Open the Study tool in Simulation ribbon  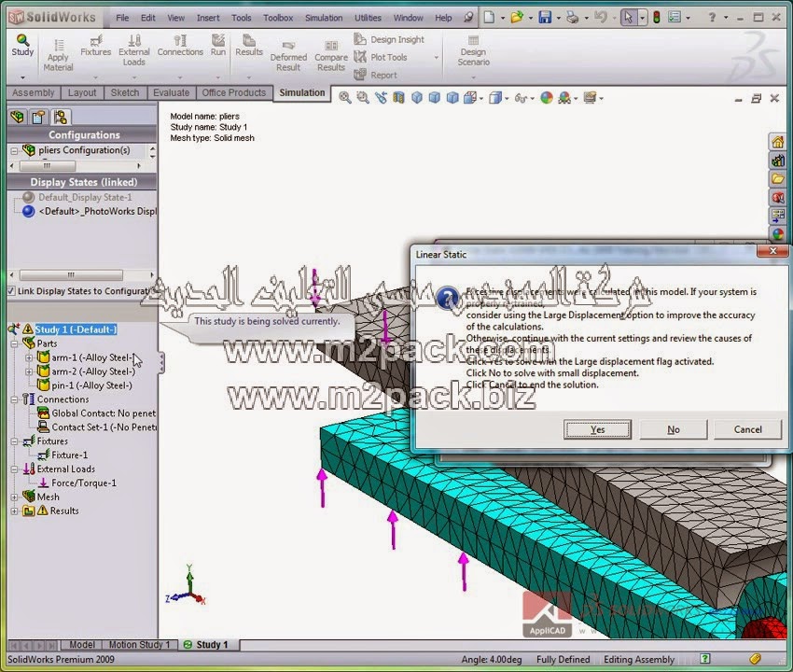pyautogui.click(x=22, y=45)
